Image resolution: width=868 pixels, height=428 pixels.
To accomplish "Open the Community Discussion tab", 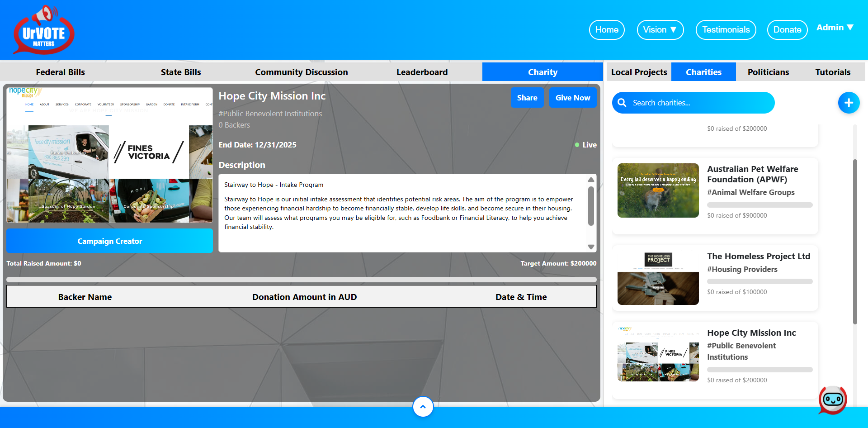I will point(302,72).
